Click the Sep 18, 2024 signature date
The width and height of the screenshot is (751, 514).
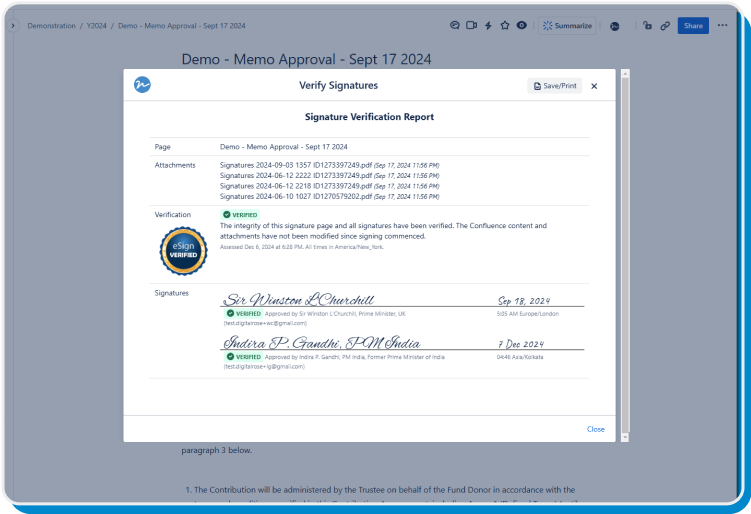click(523, 301)
